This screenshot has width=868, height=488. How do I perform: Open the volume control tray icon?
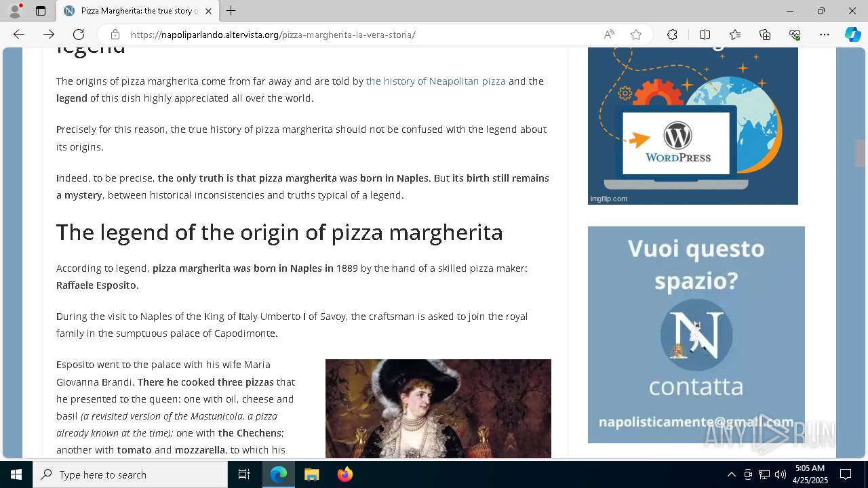781,474
